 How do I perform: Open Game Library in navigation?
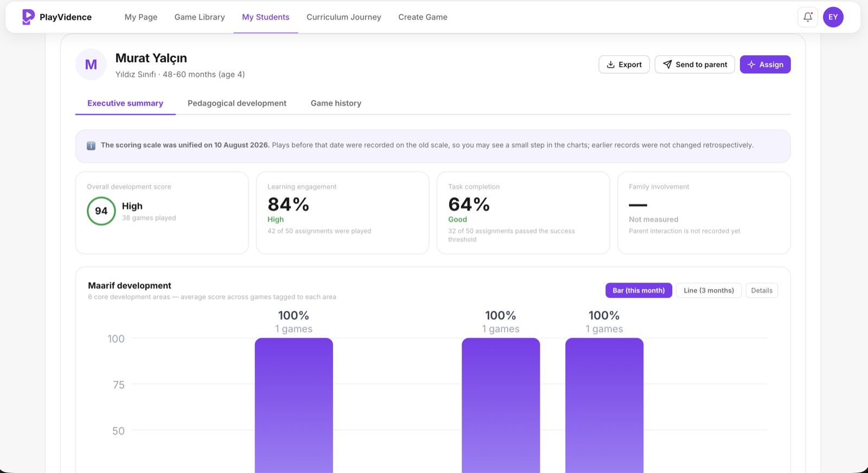point(200,17)
